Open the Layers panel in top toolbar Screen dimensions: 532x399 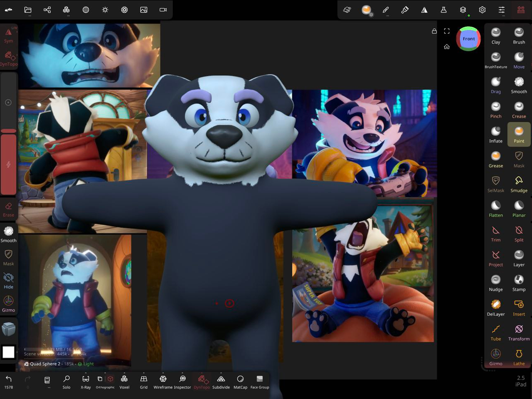click(x=463, y=10)
